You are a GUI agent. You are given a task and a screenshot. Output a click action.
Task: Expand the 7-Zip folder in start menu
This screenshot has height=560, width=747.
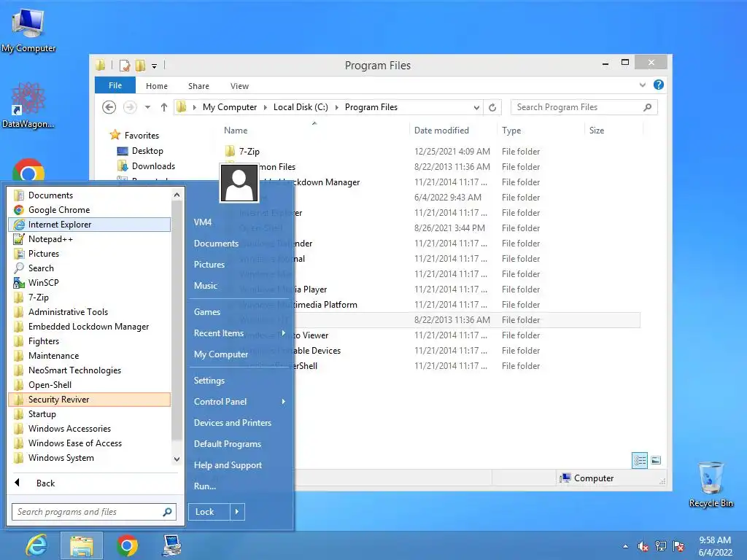tap(90, 297)
